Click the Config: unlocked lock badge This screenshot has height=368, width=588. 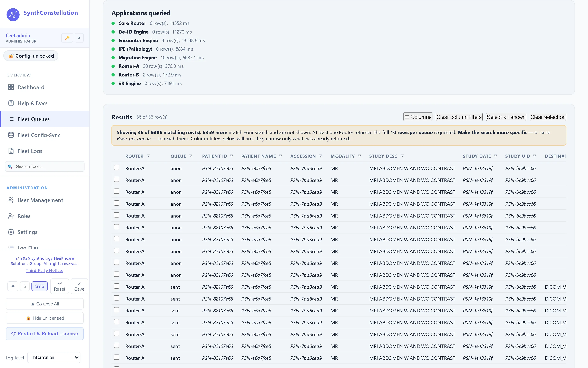click(x=31, y=56)
